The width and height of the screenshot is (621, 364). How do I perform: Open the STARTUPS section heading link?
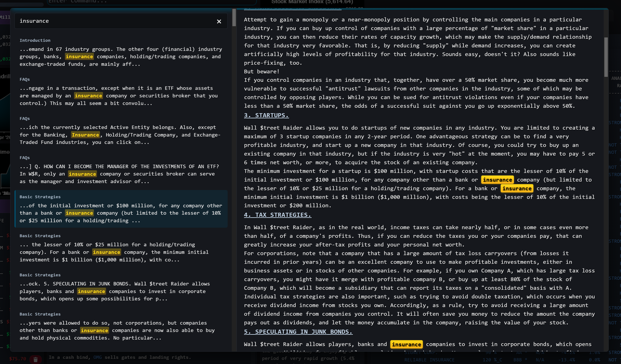(266, 115)
